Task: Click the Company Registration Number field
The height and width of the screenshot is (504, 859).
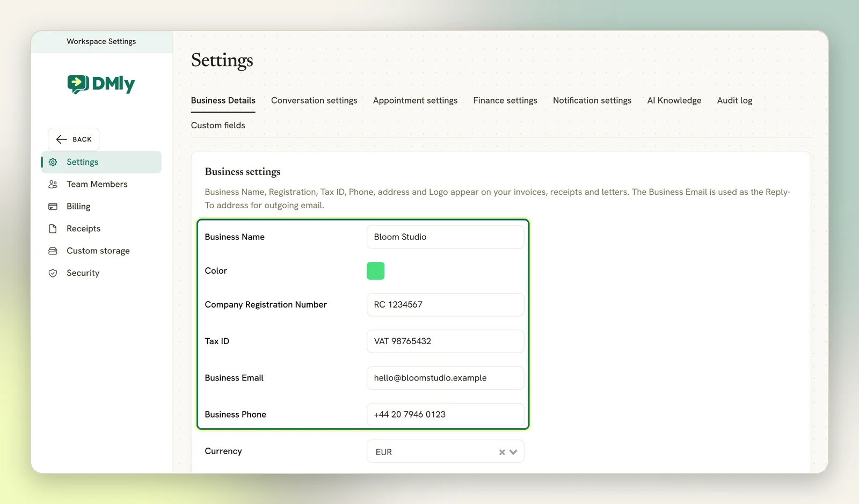Action: 445,305
